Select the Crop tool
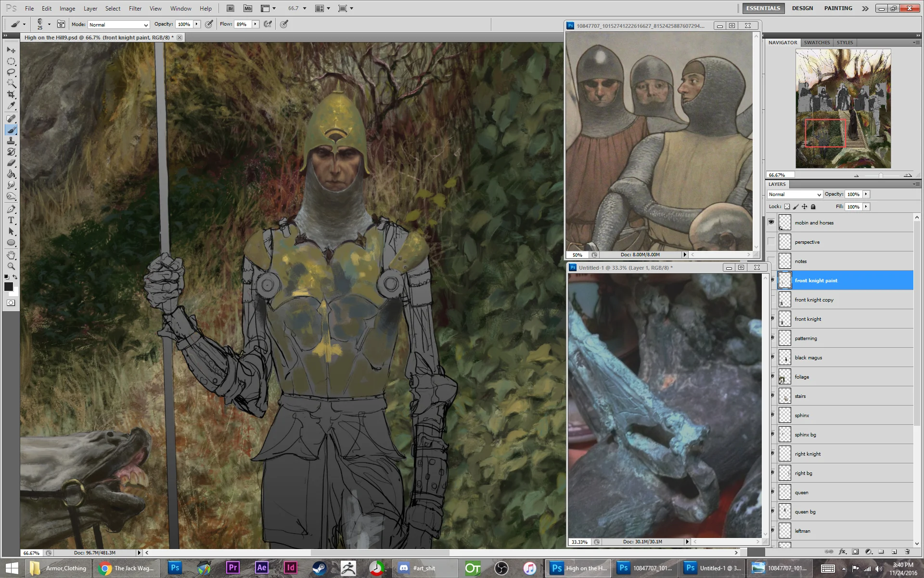Image resolution: width=924 pixels, height=578 pixels. pyautogui.click(x=11, y=95)
